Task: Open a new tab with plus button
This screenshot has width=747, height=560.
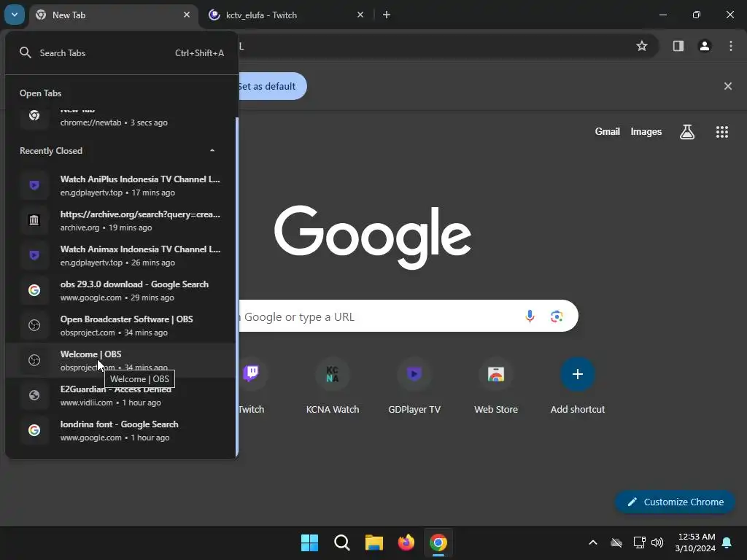Action: point(387,15)
